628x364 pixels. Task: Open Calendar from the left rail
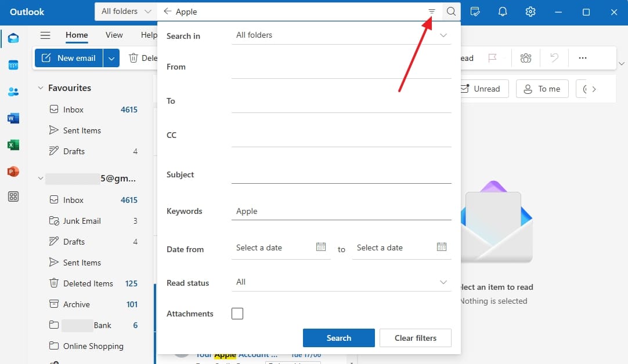pos(13,65)
